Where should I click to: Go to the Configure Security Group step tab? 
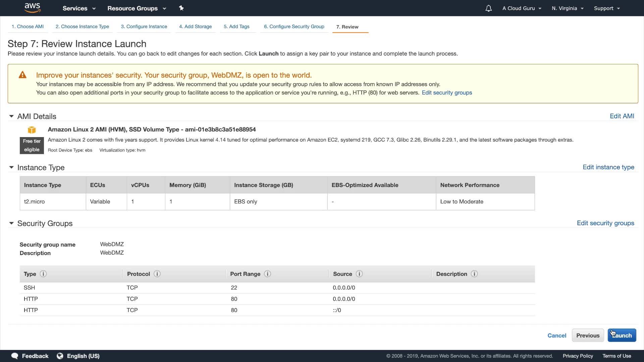[x=294, y=26]
